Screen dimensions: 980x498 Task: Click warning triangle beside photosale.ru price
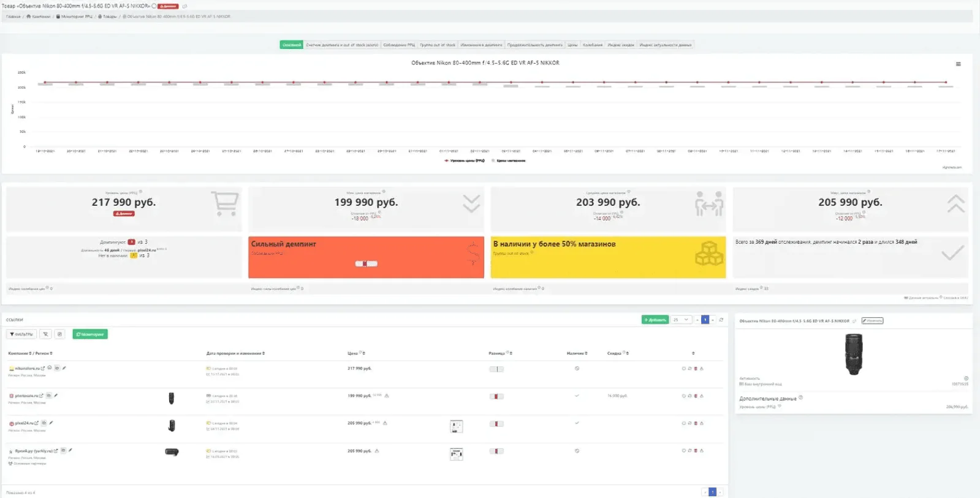[387, 396]
